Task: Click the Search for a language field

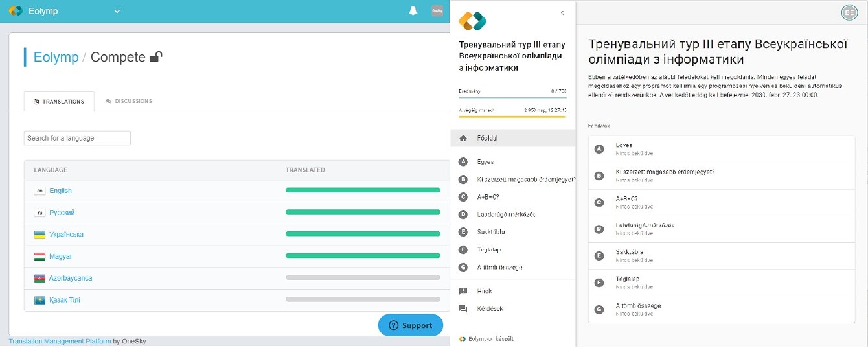Action: pos(77,138)
